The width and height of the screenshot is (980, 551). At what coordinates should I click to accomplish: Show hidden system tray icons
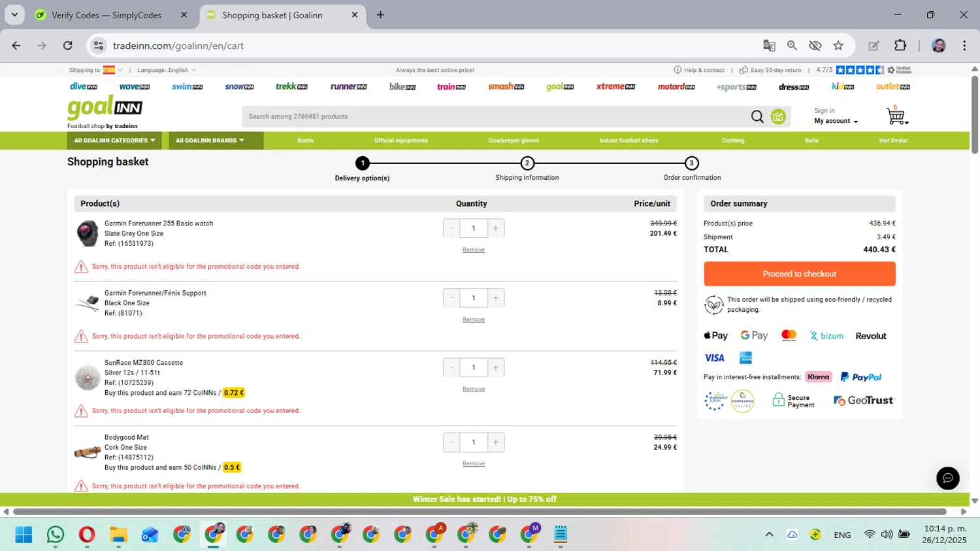(x=769, y=535)
